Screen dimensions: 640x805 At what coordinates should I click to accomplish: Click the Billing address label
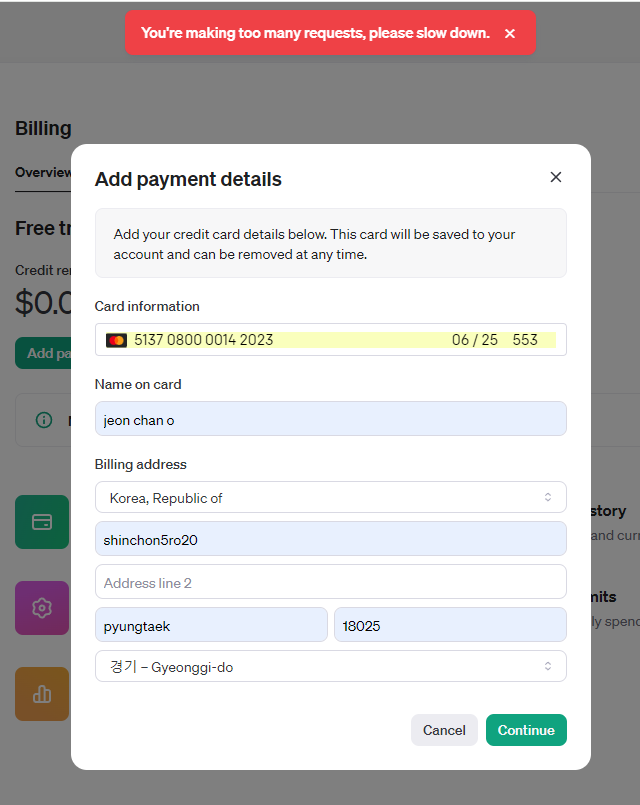click(141, 465)
